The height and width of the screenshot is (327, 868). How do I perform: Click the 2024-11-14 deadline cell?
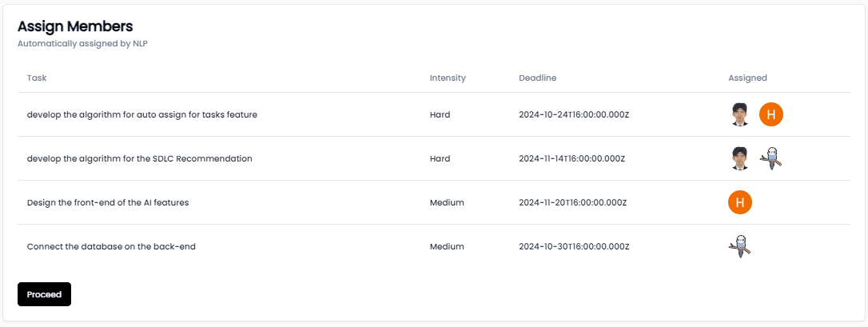(x=571, y=159)
